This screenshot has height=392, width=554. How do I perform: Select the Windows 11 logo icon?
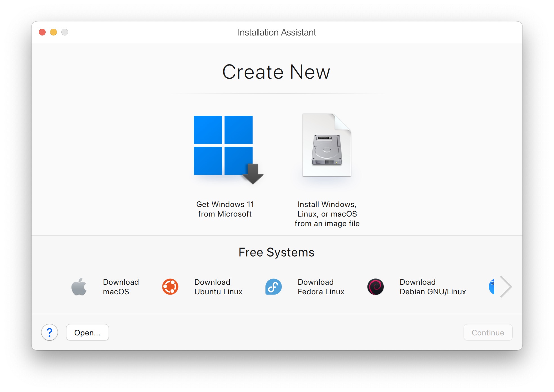pyautogui.click(x=223, y=146)
